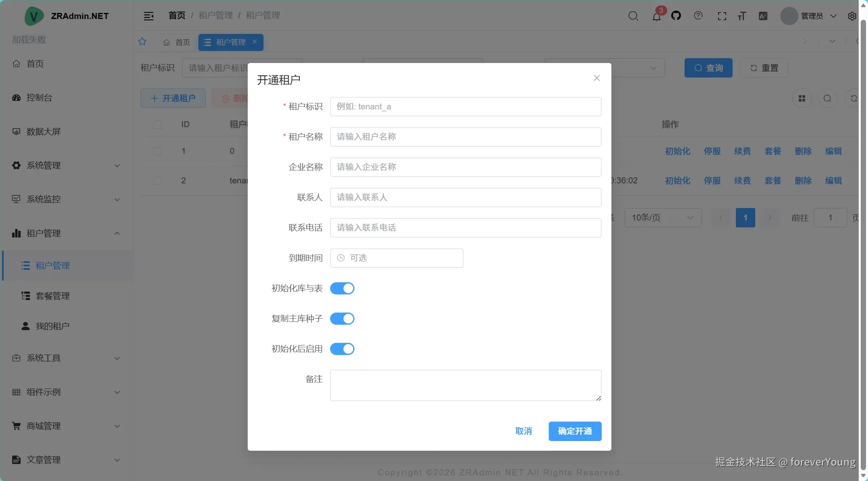Toggle 复制主库种子 switch

pos(342,319)
